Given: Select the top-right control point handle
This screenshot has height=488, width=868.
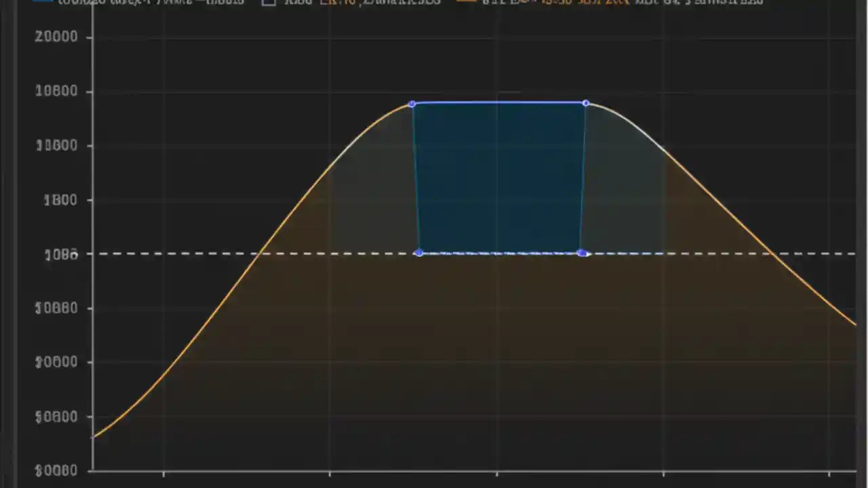Looking at the screenshot, I should 585,104.
